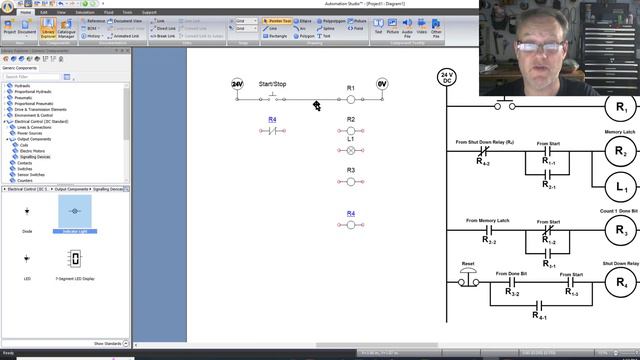This screenshot has width=640, height=360.
Task: Expand the Lines & Connections node
Action: [x=7, y=127]
